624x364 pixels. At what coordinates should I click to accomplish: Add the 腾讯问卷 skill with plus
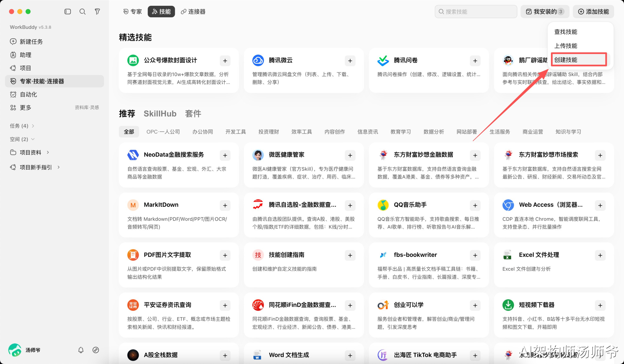[475, 61]
